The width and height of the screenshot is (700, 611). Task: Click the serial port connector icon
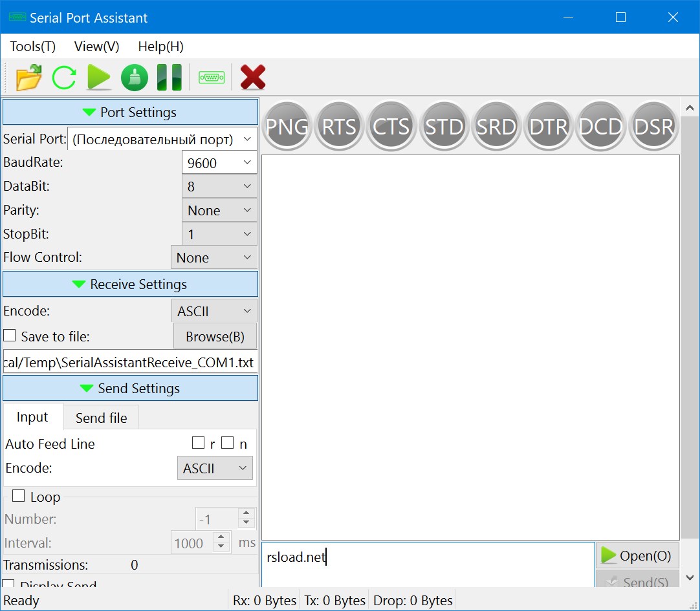(212, 78)
